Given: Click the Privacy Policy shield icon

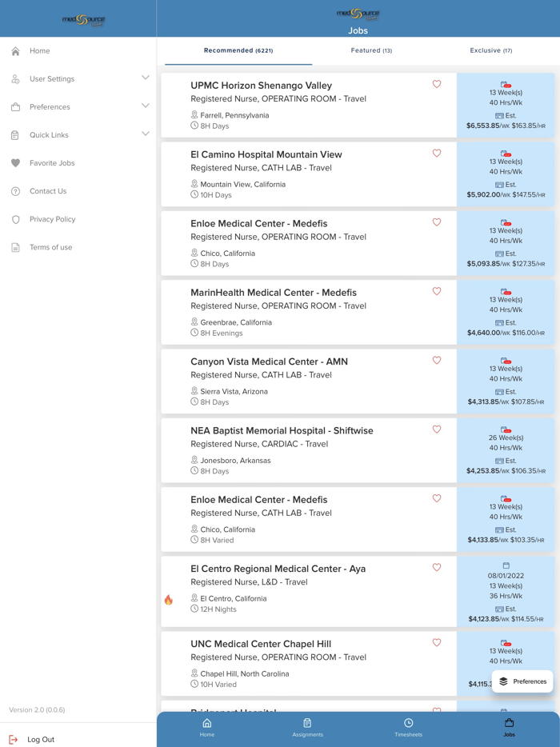Looking at the screenshot, I should coord(16,219).
